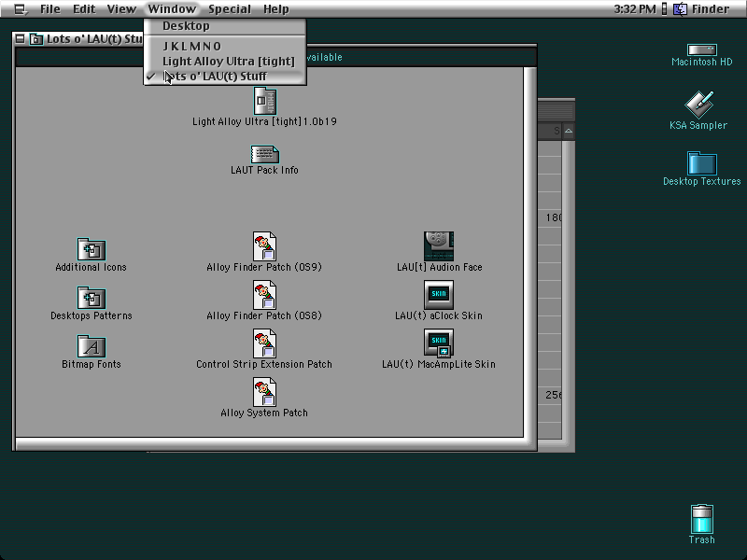This screenshot has height=560, width=747.
Task: Click the Lots o' LAU(t) Stuff window title
Action: [x=95, y=39]
